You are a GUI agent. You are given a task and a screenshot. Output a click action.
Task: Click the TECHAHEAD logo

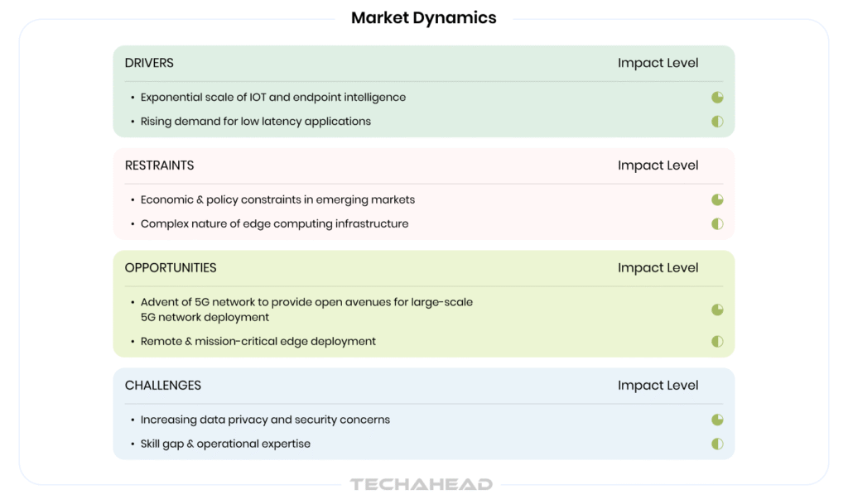[x=421, y=485]
